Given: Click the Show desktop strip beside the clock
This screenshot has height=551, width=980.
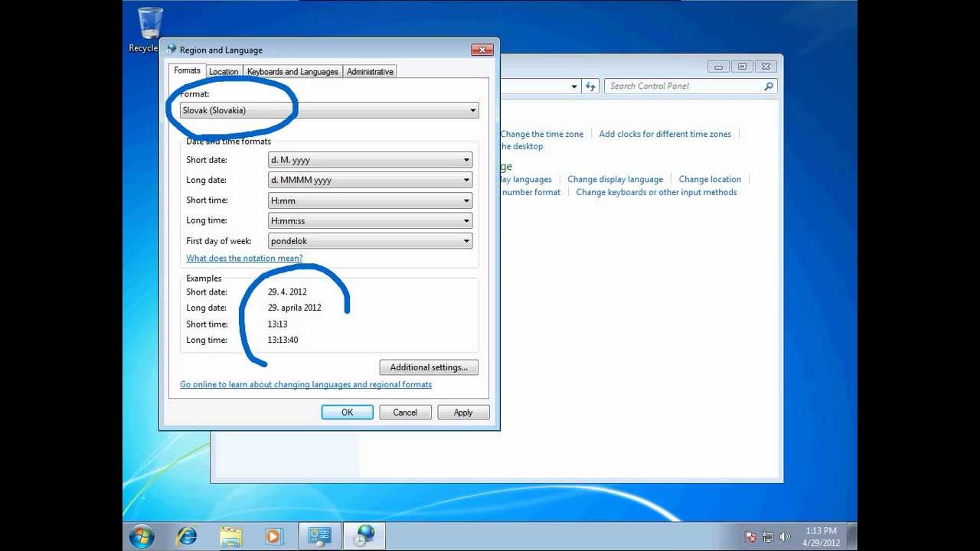Looking at the screenshot, I should (x=852, y=536).
